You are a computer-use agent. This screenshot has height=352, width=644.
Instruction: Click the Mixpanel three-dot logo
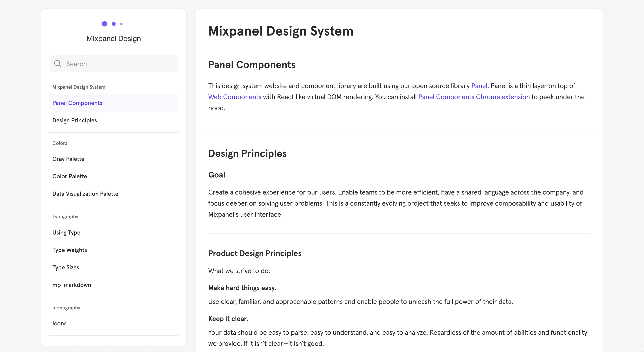tap(112, 24)
